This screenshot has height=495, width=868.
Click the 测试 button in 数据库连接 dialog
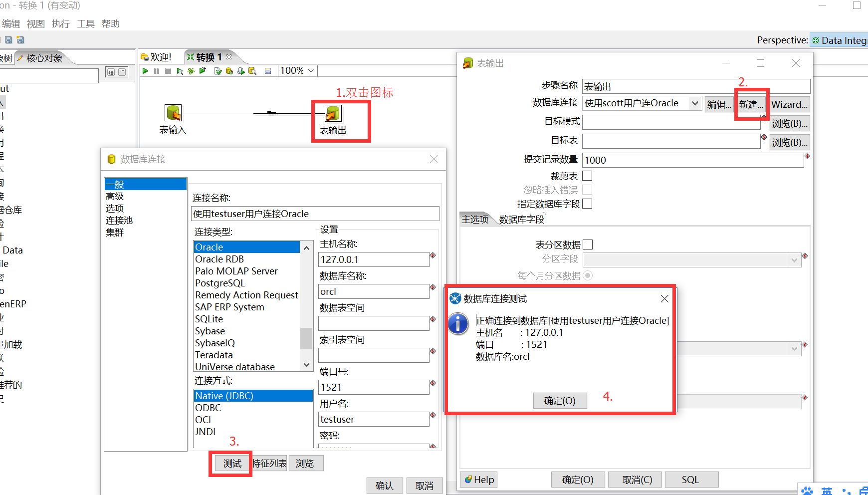coord(232,464)
